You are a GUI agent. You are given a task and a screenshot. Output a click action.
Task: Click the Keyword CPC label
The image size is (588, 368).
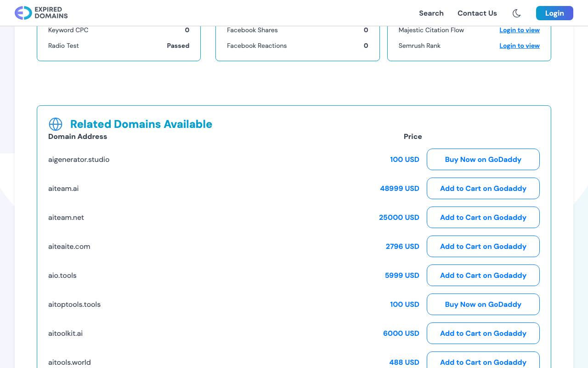click(68, 30)
